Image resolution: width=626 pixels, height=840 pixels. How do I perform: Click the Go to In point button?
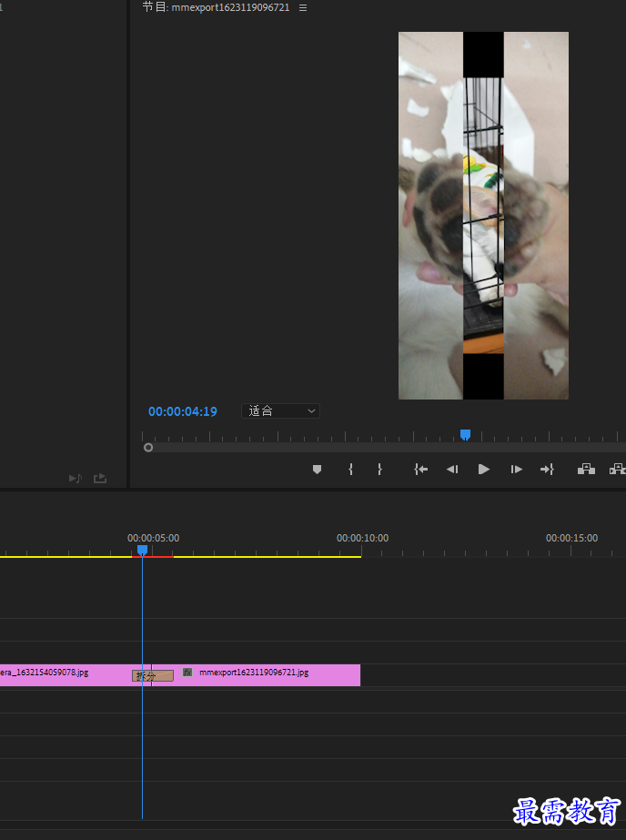421,470
